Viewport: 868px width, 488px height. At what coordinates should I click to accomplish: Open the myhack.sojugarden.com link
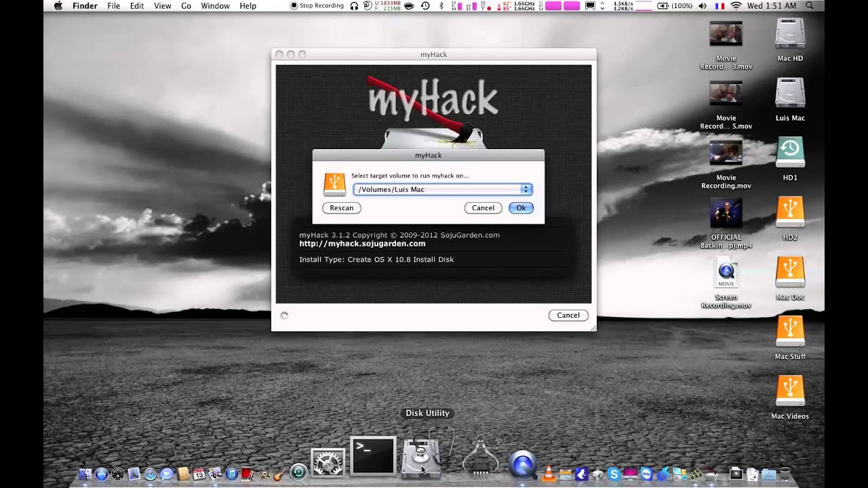(363, 243)
